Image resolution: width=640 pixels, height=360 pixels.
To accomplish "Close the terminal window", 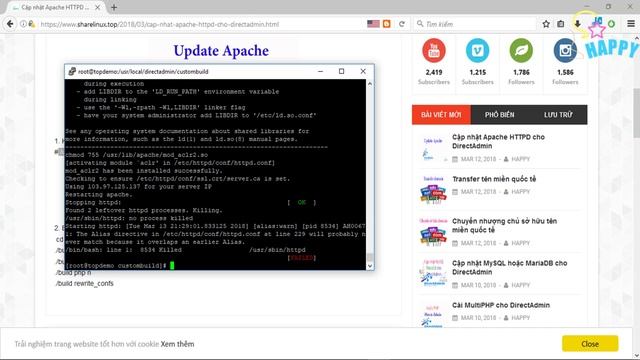I will (x=363, y=71).
